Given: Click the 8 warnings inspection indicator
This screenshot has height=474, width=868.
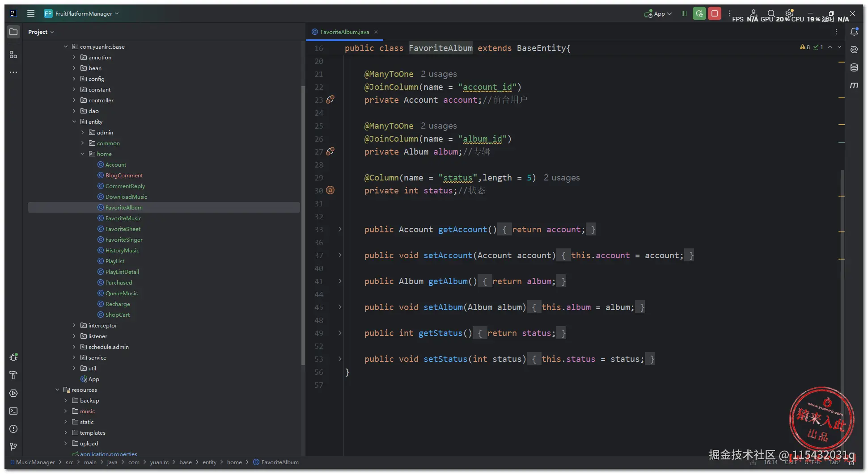Looking at the screenshot, I should click(805, 47).
